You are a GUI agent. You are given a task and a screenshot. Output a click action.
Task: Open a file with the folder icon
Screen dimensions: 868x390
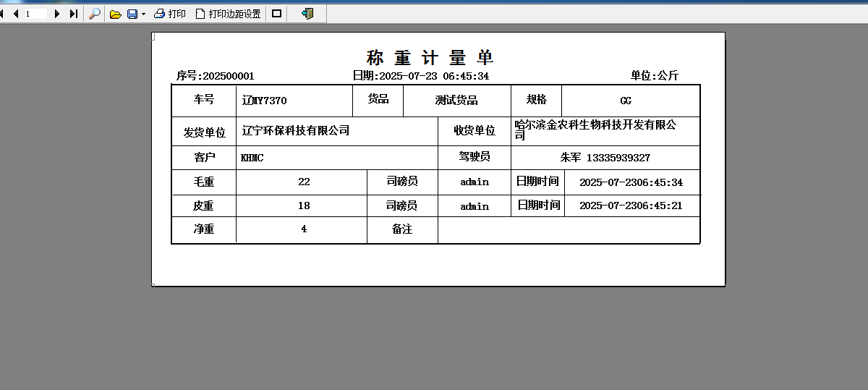pos(115,14)
